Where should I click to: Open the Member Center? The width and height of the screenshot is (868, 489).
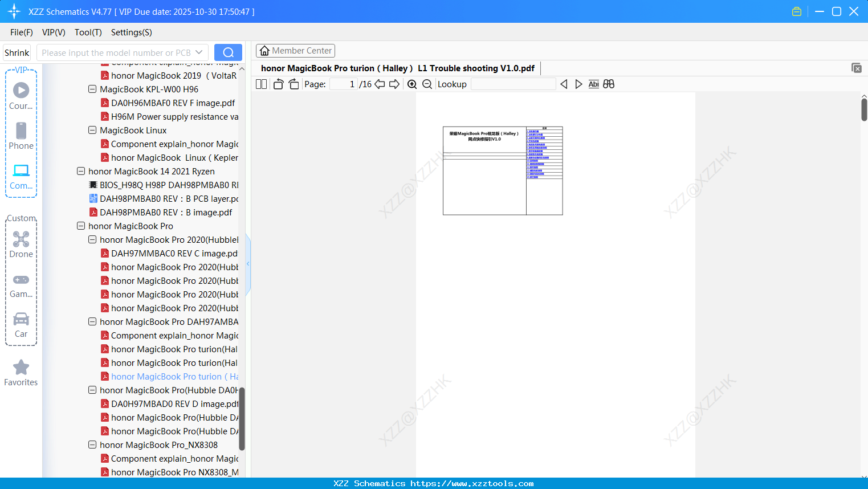(295, 51)
